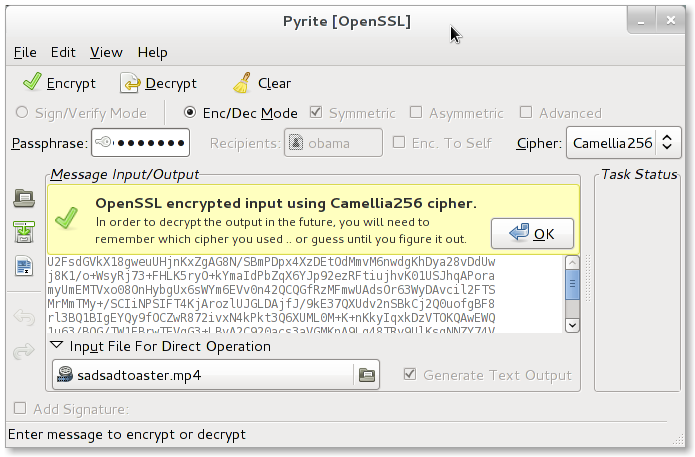Image resolution: width=695 pixels, height=457 pixels.
Task: Enable the Add Signature checkbox
Action: 20,408
